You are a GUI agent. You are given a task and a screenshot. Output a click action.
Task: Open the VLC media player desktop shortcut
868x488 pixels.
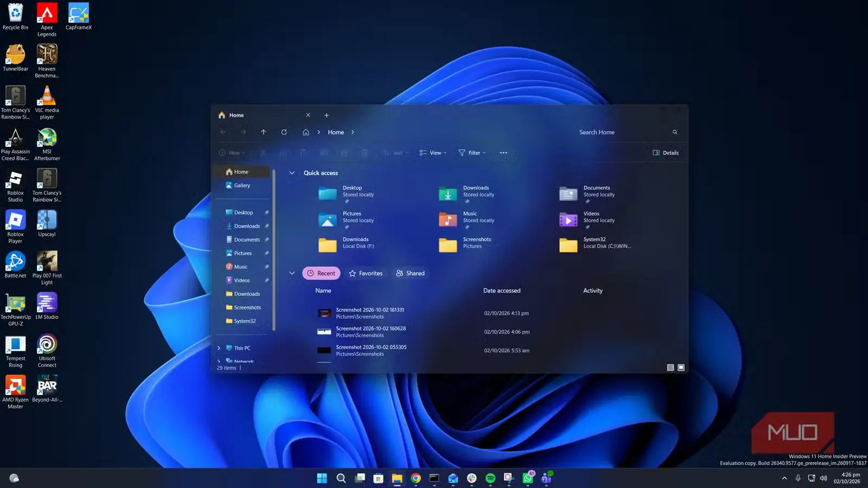47,102
